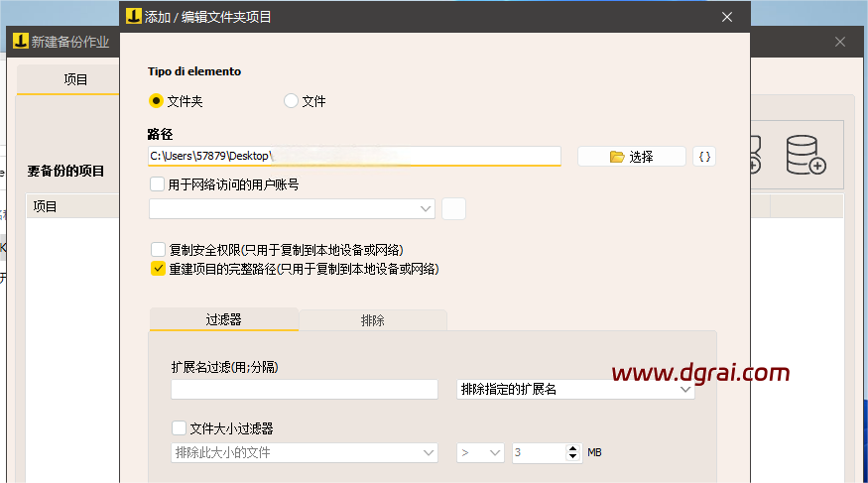Close the 新建备份作业 window behind the dialog
Viewport: 868px width, 483px height.
840,42
